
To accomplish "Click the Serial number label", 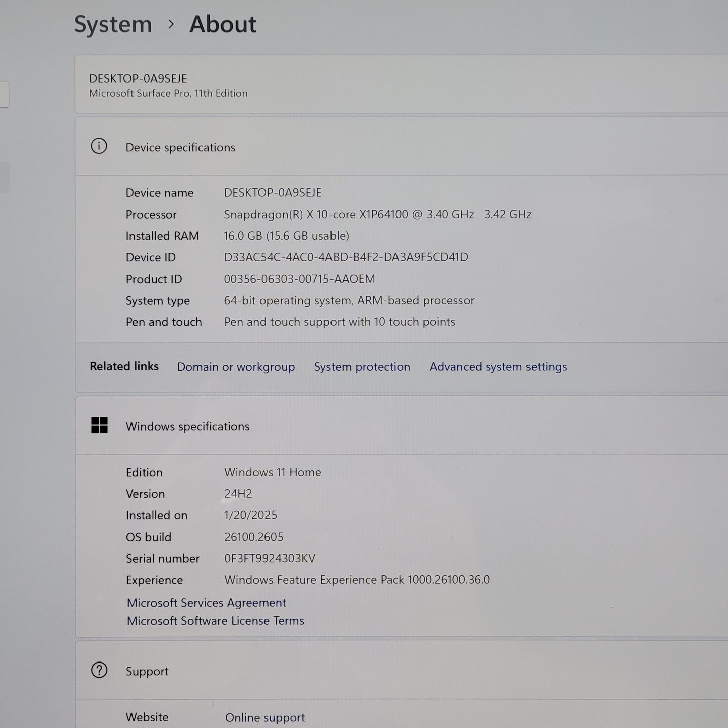I will tap(163, 559).
